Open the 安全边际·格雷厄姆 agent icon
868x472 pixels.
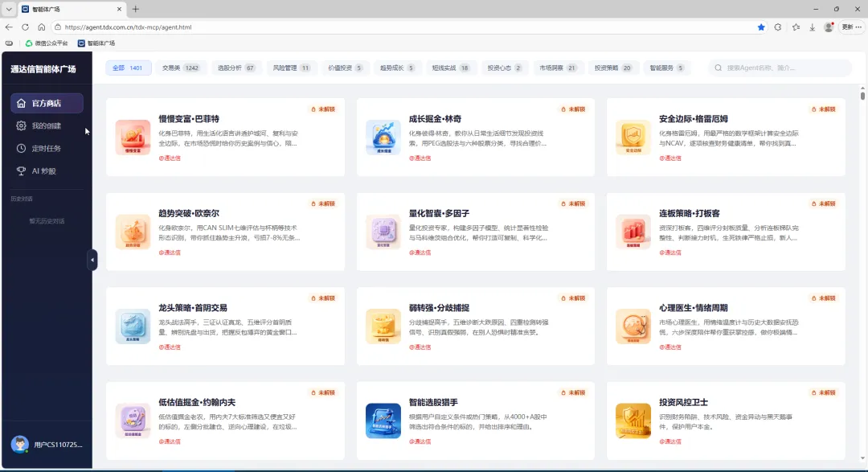click(633, 137)
